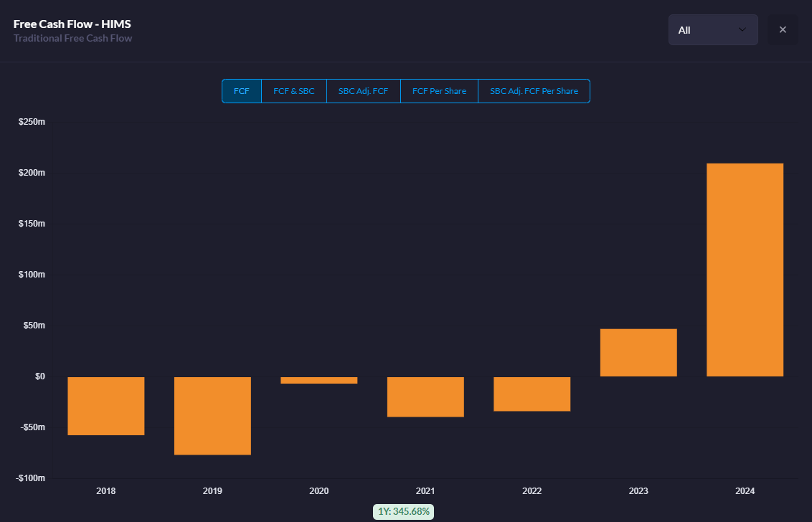Click the 2024 orange bar
The width and height of the screenshot is (812, 522).
click(745, 270)
